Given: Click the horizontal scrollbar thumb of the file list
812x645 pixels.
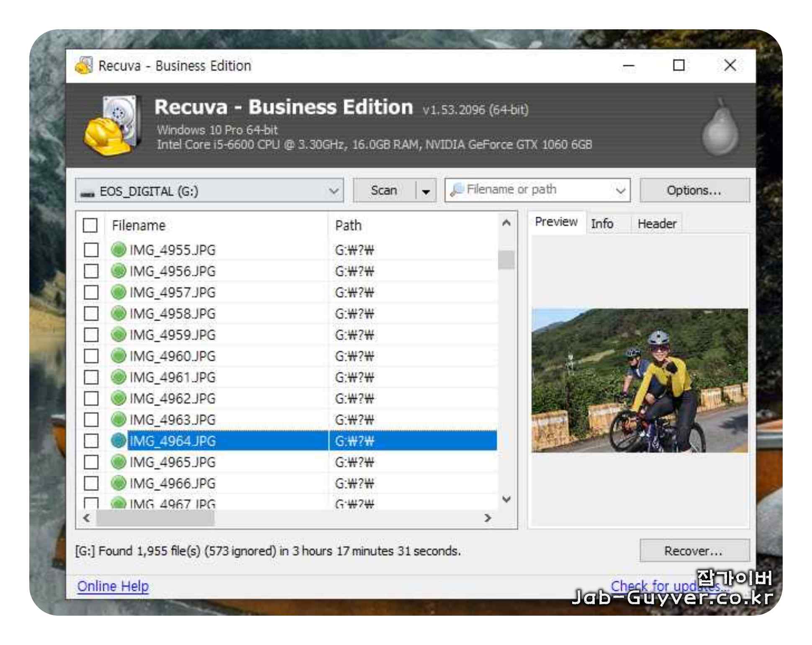Looking at the screenshot, I should [156, 518].
